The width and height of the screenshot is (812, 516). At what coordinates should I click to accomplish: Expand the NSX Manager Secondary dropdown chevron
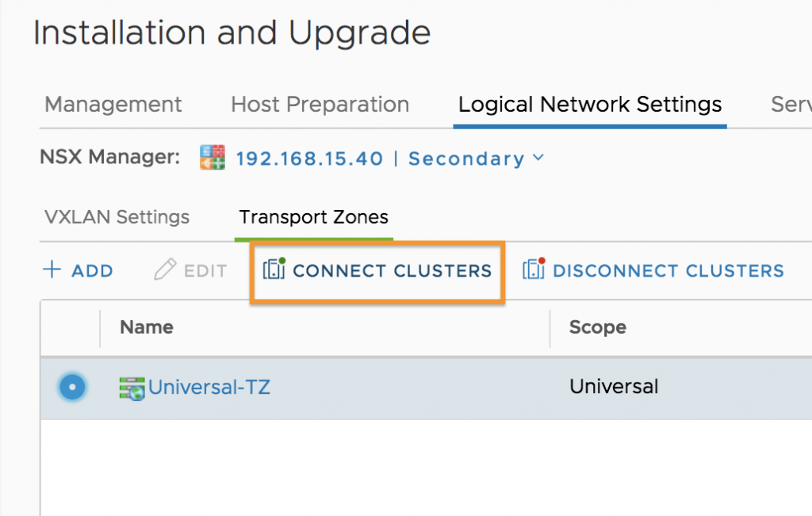point(538,157)
